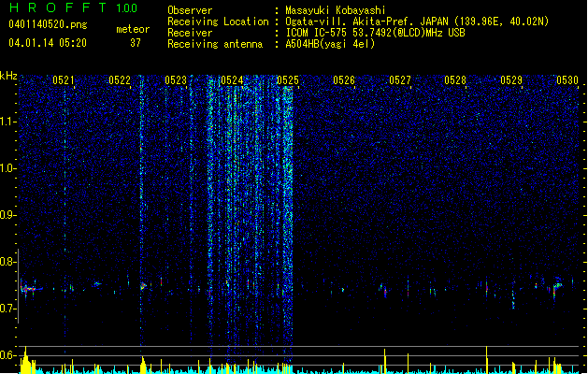Image resolution: width=588 pixels, height=374 pixels.
Task: Click the 0525 time marker
Action: [x=288, y=79]
